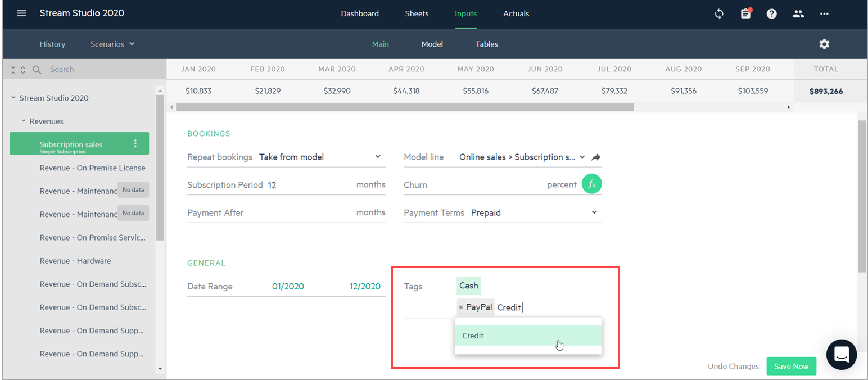Open the Scenarios dropdown

(x=112, y=44)
